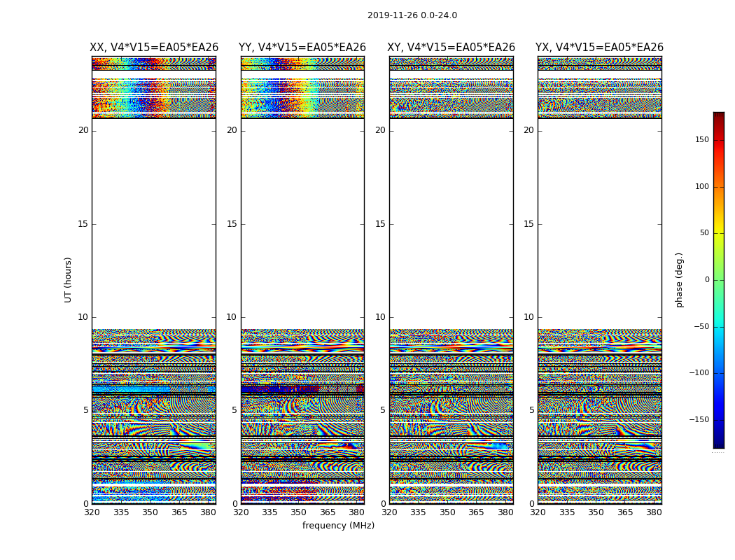735x560 pixels.
Task: Click x-axis tick "335" of XY panel
Action: click(x=418, y=512)
